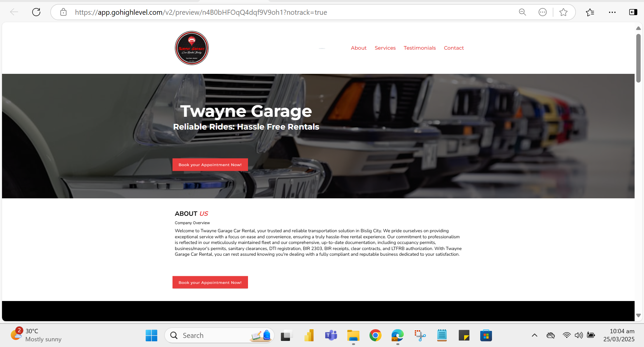
Task: Click the Twayne Garage hero heading
Action: click(246, 111)
